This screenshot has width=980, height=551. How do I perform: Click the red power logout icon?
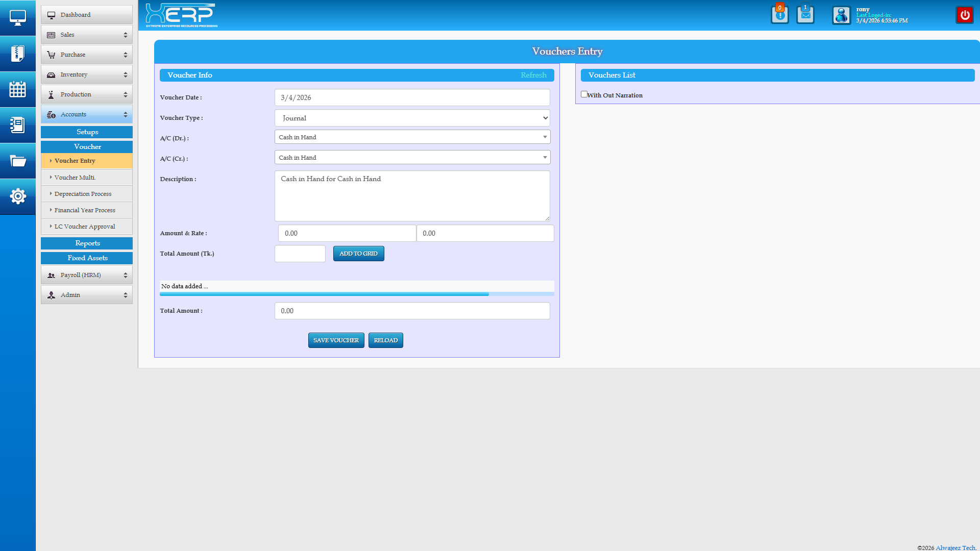[x=964, y=15]
